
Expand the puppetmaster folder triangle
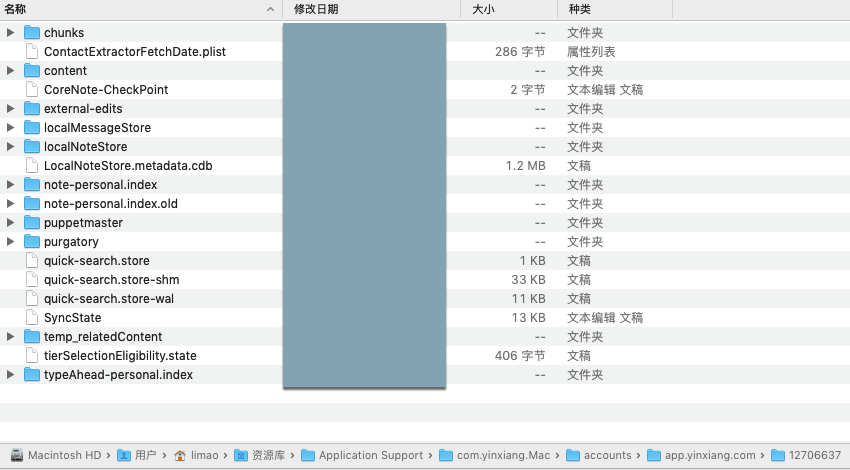click(10, 222)
